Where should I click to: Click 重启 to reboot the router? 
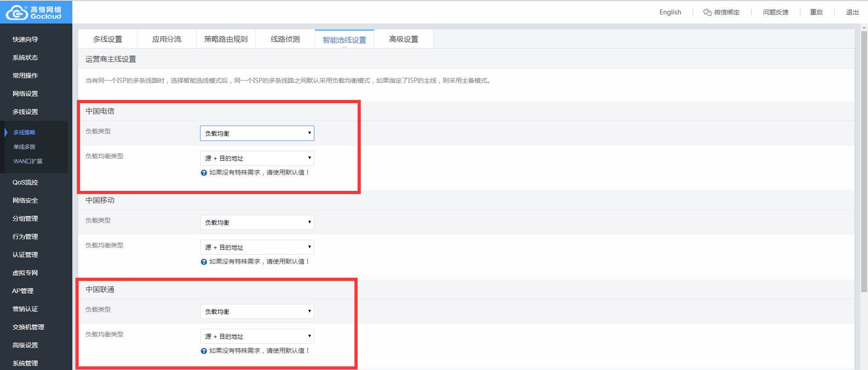coord(816,12)
